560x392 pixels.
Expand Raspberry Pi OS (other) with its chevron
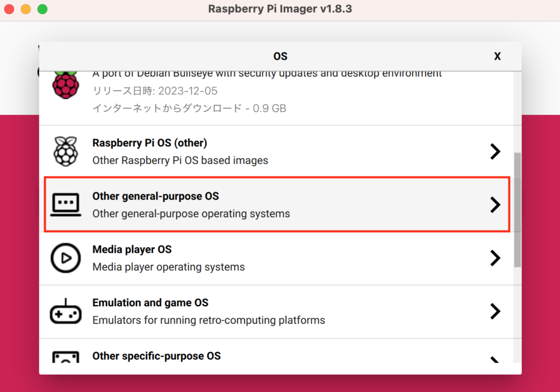click(x=495, y=151)
